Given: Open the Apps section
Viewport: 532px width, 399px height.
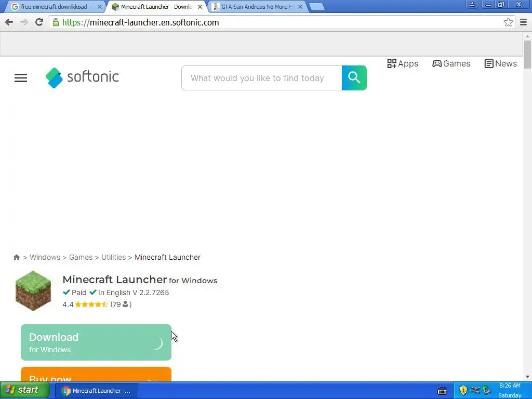Looking at the screenshot, I should tap(403, 63).
